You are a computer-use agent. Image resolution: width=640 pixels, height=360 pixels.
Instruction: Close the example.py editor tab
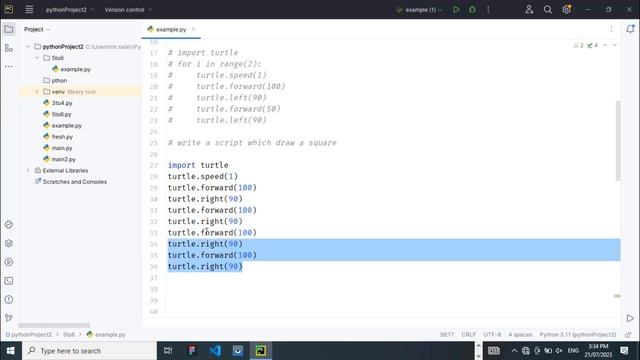point(193,29)
